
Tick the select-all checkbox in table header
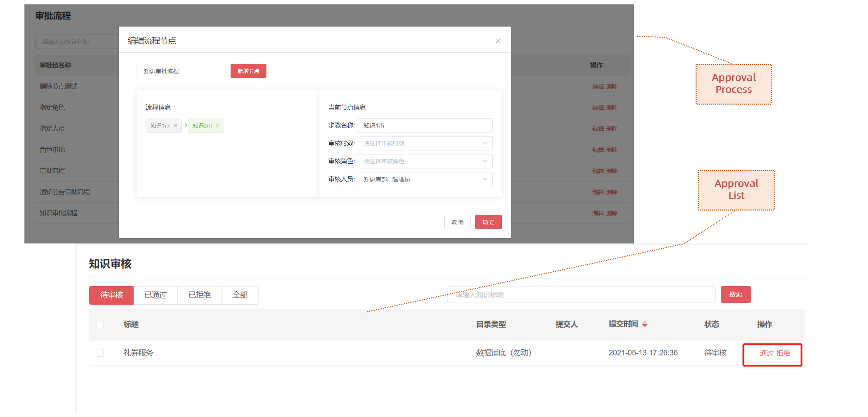tap(100, 325)
